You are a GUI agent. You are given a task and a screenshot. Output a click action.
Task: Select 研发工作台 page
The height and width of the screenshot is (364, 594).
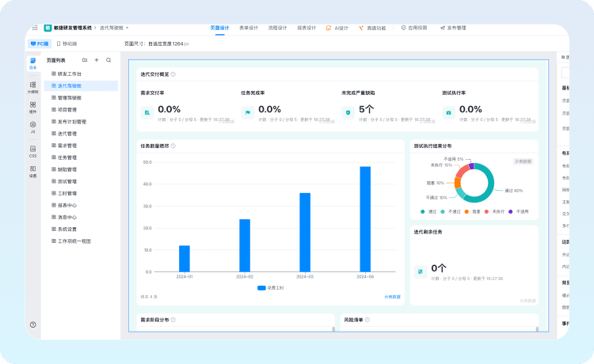tap(81, 74)
